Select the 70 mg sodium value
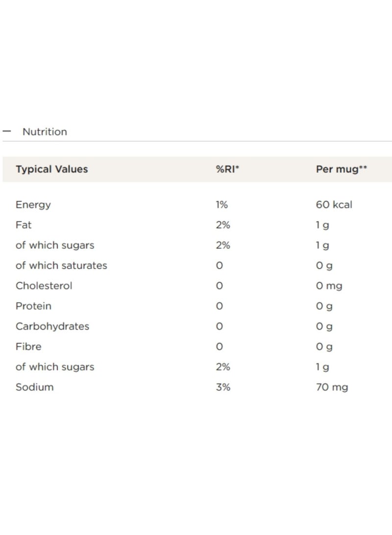Image resolution: width=392 pixels, height=535 pixels. (332, 387)
